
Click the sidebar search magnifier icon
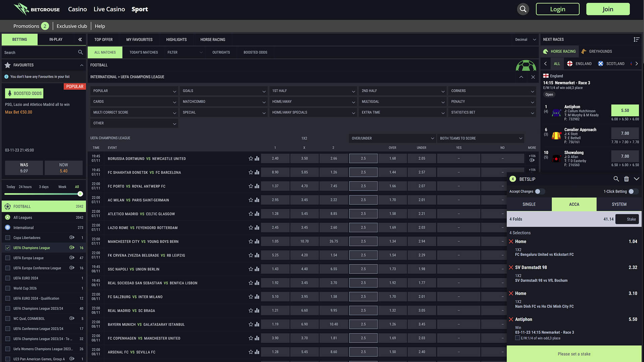click(x=80, y=52)
